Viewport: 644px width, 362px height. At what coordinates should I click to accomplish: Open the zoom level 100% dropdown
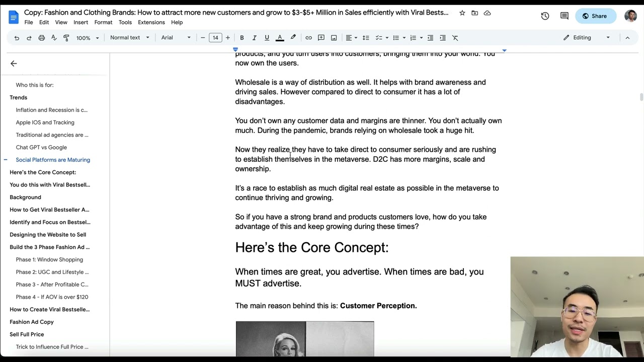tap(88, 38)
